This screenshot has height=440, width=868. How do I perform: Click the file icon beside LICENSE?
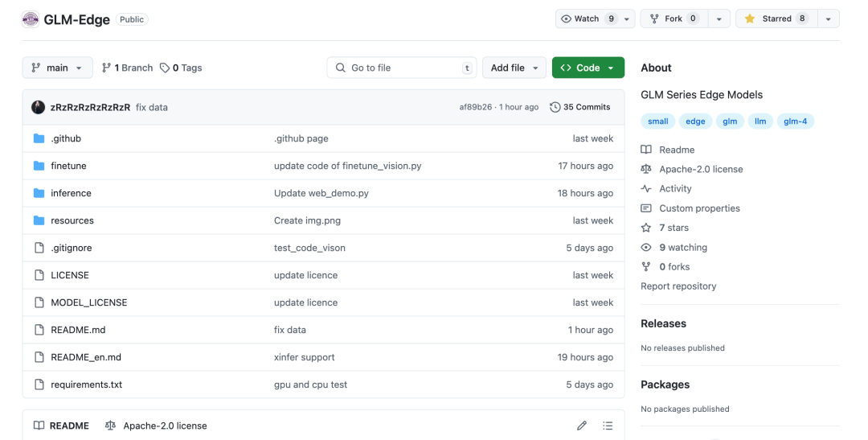point(39,275)
